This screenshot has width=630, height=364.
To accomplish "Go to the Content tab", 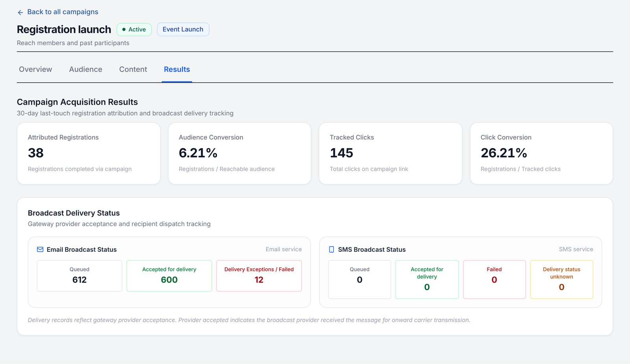I will click(x=133, y=69).
